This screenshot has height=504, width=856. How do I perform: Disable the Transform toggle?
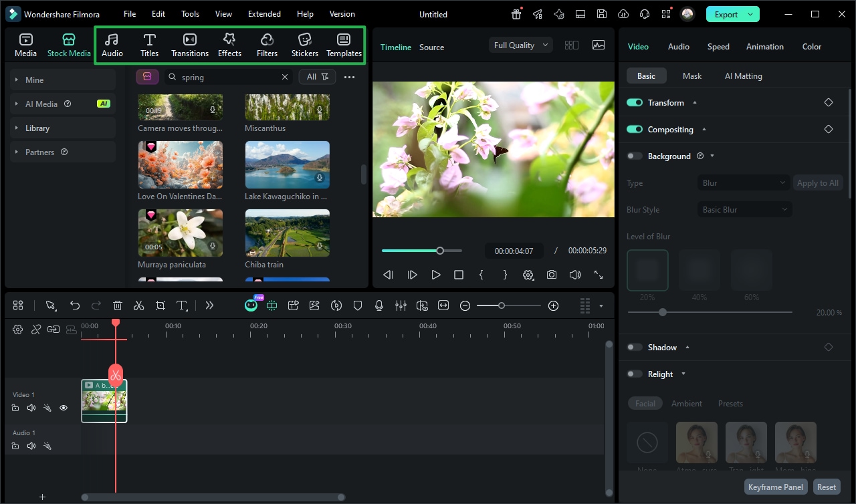pos(635,102)
